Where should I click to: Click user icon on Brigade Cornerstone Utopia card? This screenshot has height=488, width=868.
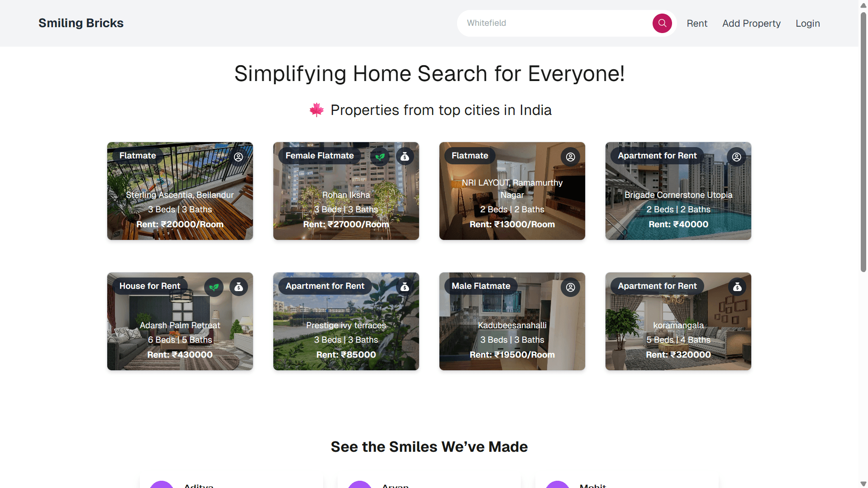pyautogui.click(x=737, y=157)
